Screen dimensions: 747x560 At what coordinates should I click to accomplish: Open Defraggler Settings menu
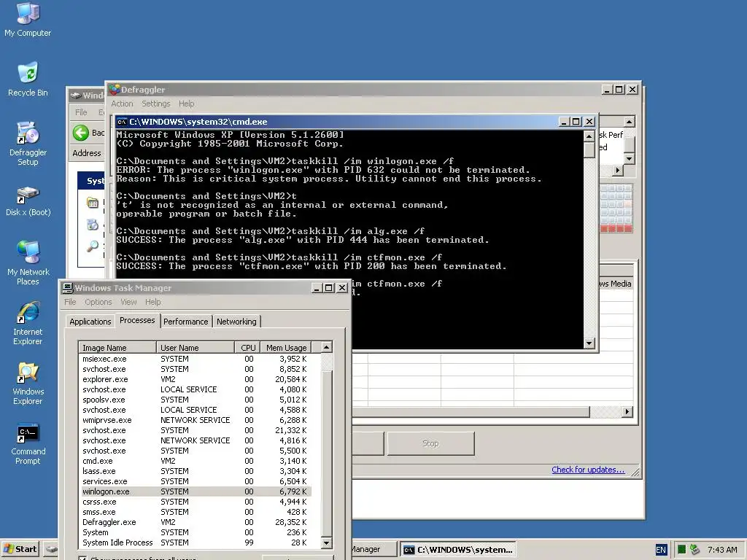(156, 104)
